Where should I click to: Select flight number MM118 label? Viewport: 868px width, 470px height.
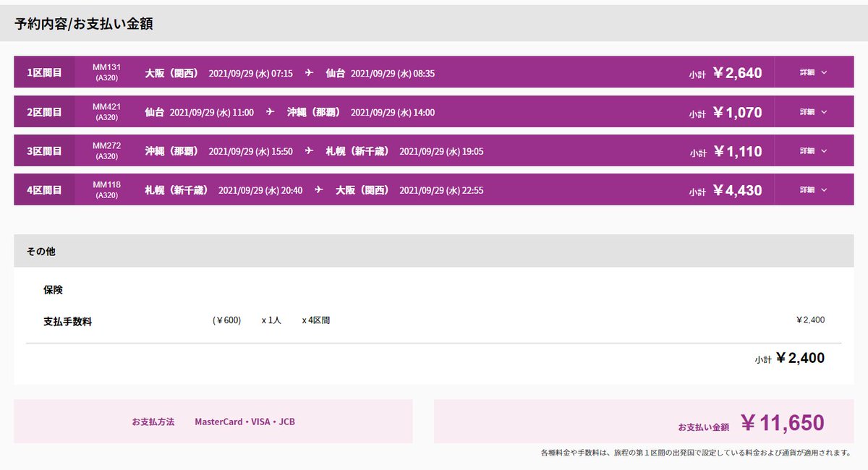tap(105, 185)
